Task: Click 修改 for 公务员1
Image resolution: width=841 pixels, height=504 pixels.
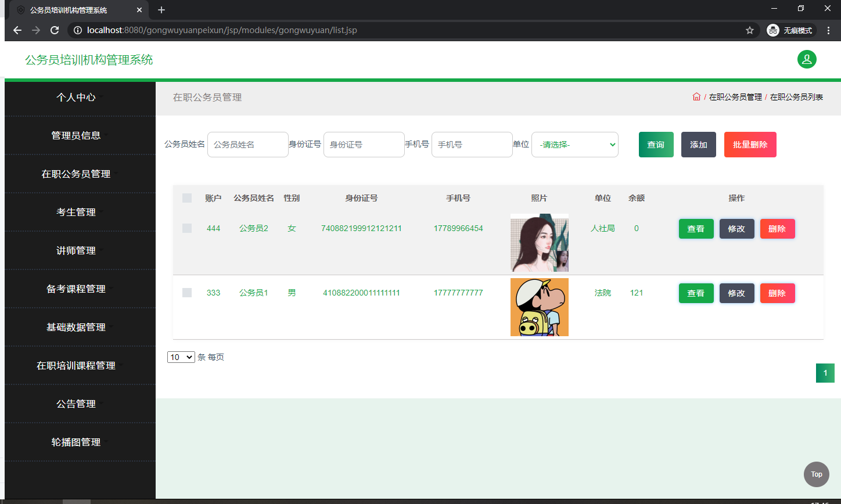Action: click(737, 293)
